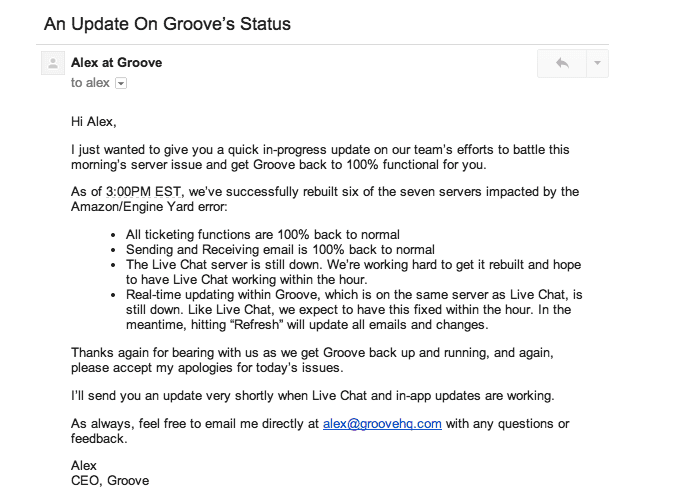Click the "to alex" recipient text
The image size is (690, 500).
tap(90, 83)
